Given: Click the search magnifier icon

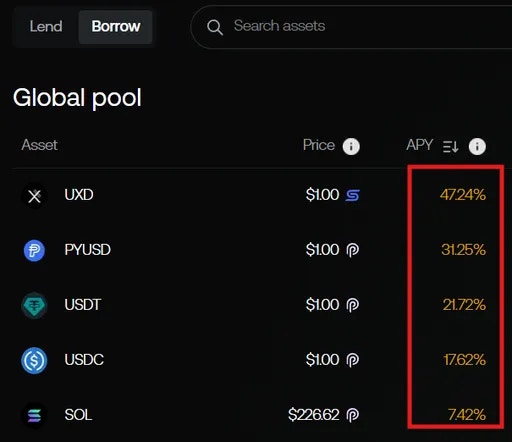Looking at the screenshot, I should [215, 27].
